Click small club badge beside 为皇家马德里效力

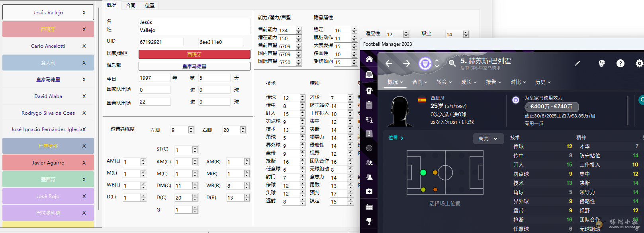pos(516,100)
